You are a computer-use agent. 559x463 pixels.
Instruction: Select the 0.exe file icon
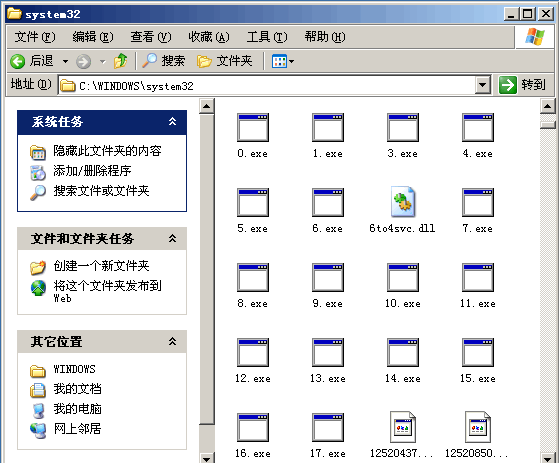point(253,128)
